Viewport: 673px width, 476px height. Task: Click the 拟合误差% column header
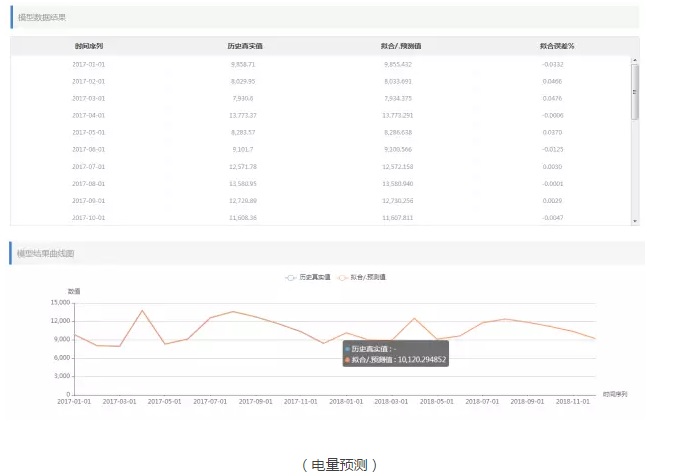[557, 46]
